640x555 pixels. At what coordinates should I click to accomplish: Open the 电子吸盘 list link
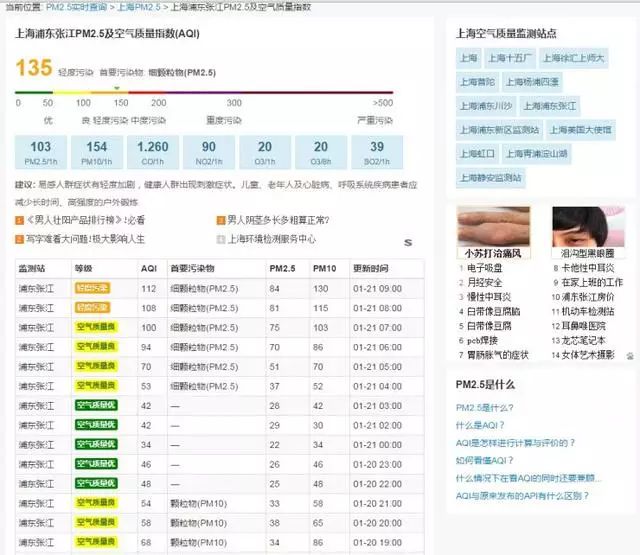click(x=484, y=268)
